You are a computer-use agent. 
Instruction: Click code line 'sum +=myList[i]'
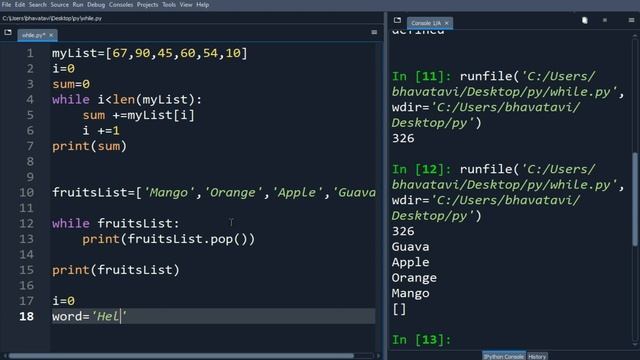(x=139, y=116)
